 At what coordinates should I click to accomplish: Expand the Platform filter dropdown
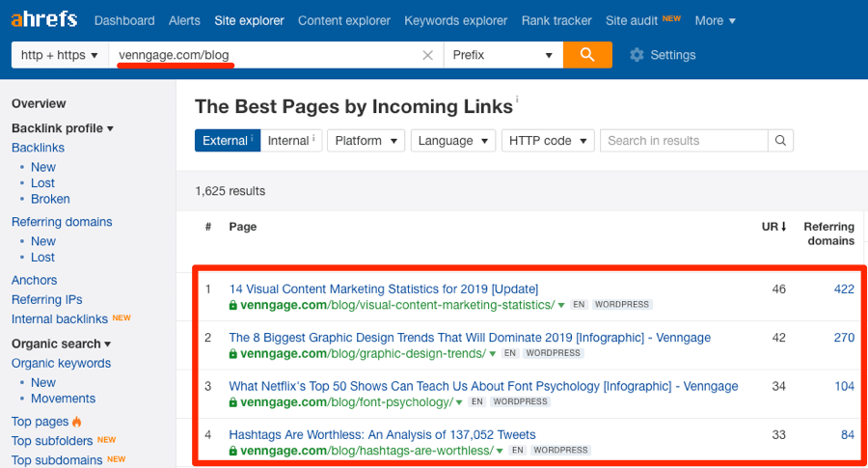(366, 141)
